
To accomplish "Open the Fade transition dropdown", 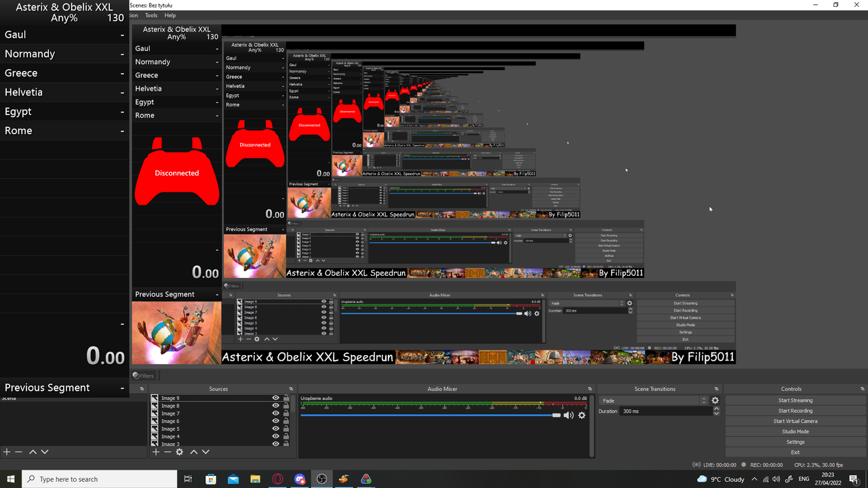I will click(x=653, y=401).
